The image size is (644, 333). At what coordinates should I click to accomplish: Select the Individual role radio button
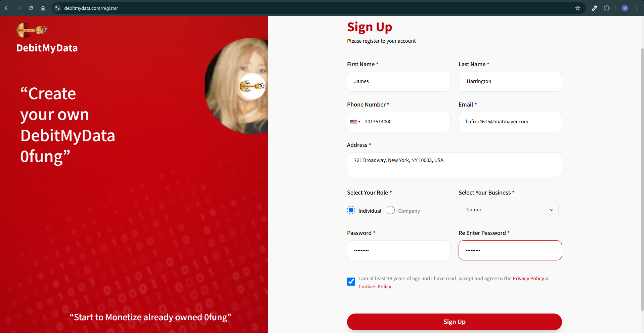point(351,210)
